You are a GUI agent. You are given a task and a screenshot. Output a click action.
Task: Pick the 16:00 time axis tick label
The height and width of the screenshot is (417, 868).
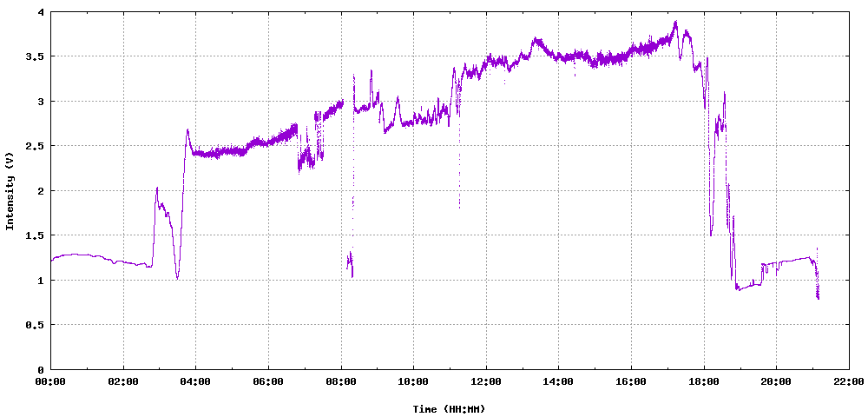pyautogui.click(x=631, y=381)
